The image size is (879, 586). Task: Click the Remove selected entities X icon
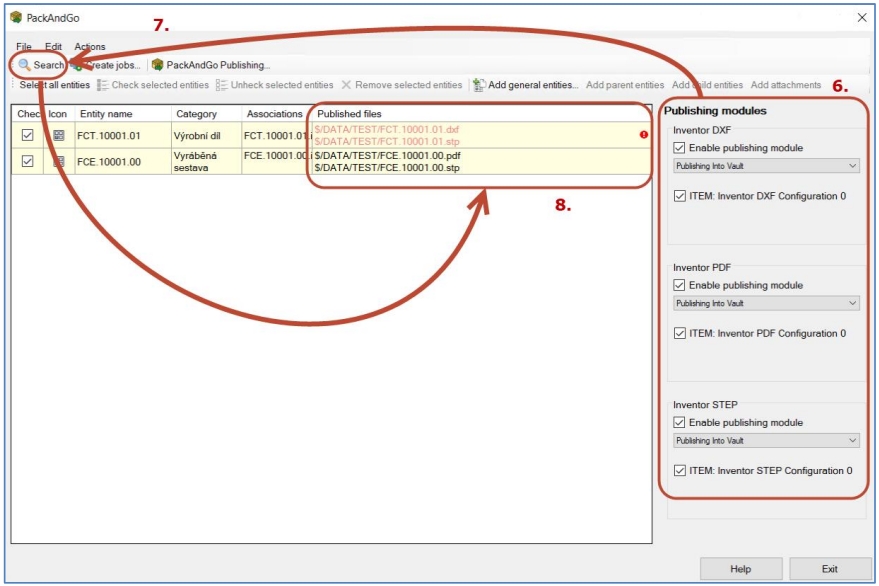tap(346, 85)
